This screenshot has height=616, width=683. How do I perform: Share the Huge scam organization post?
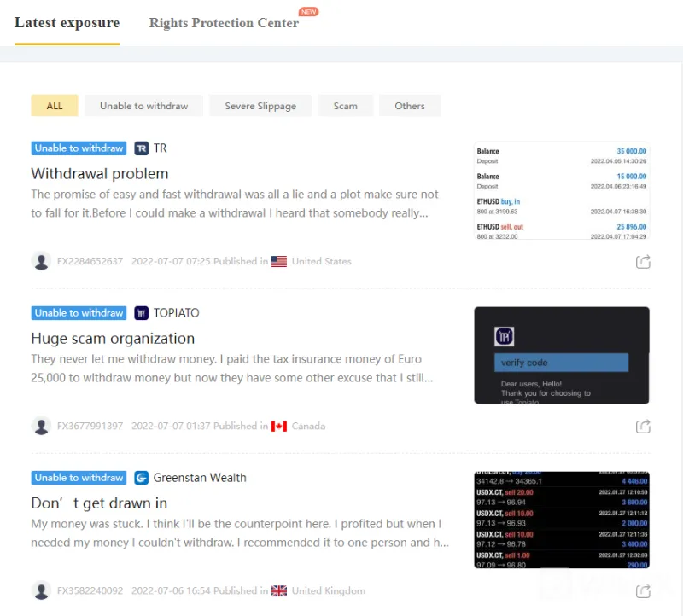point(643,427)
